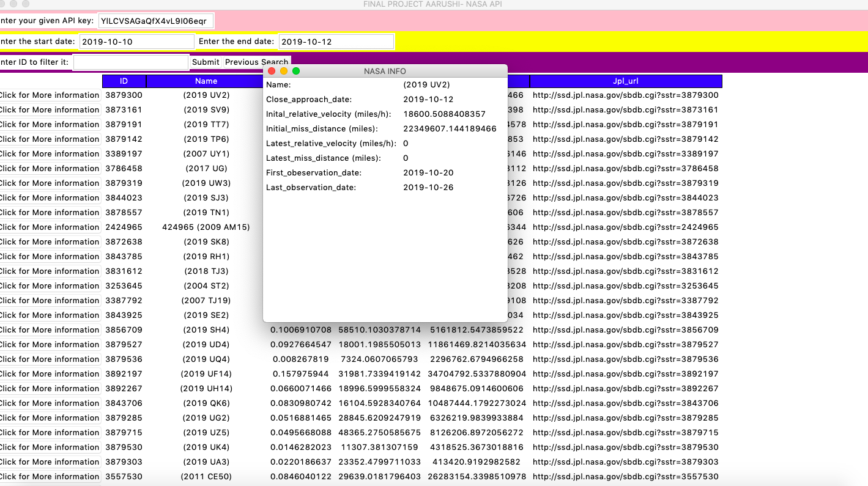Show more information for 3879536

49,359
